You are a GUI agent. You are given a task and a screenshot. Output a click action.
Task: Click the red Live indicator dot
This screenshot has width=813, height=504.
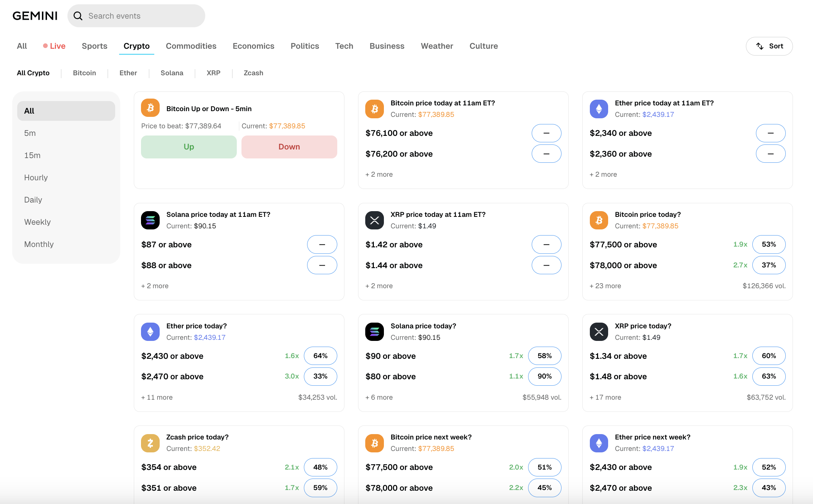coord(45,46)
